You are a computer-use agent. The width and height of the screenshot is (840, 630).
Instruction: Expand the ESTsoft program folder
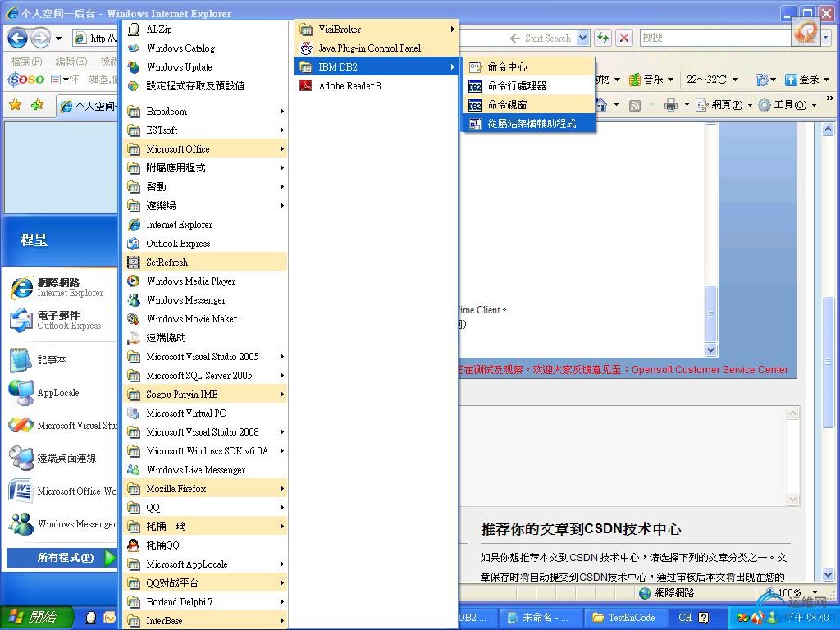tap(205, 130)
